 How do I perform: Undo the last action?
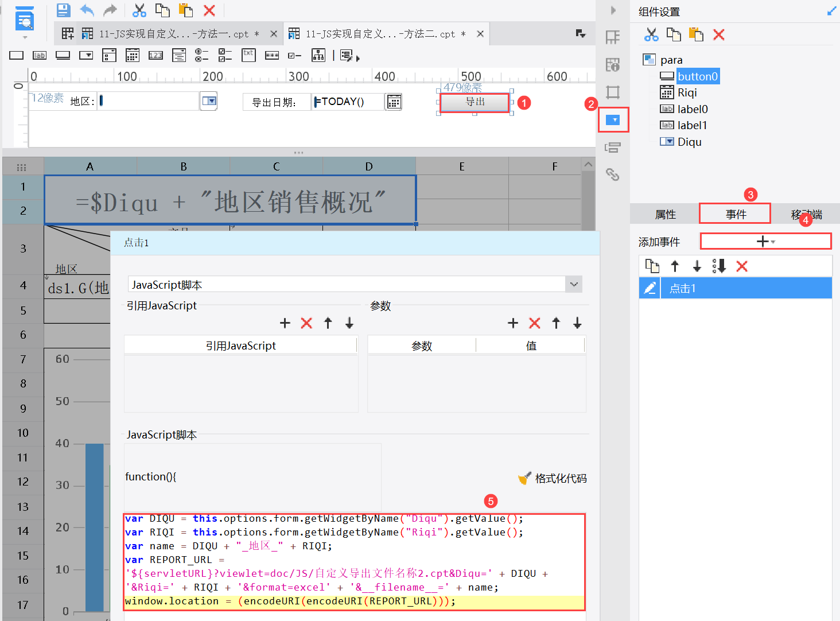(87, 10)
